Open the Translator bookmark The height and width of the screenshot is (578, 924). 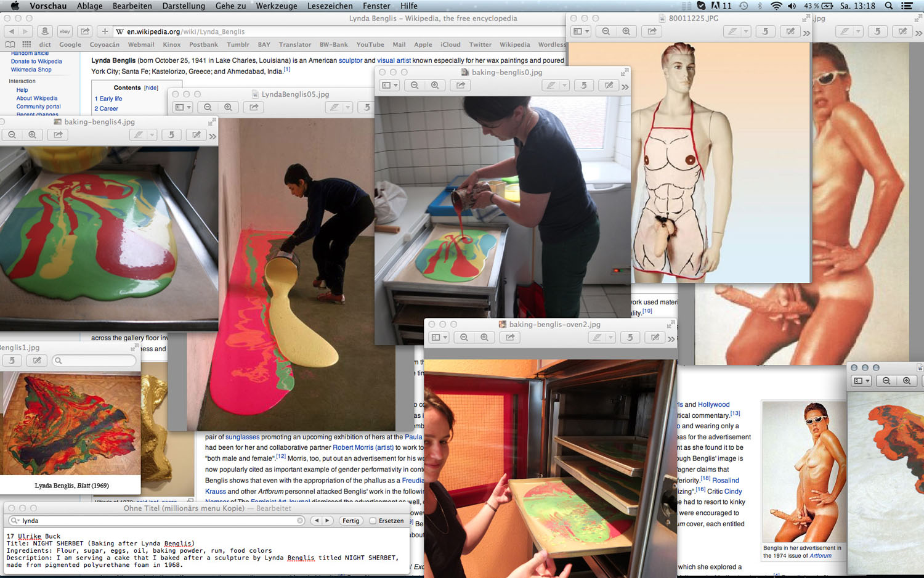tap(294, 44)
